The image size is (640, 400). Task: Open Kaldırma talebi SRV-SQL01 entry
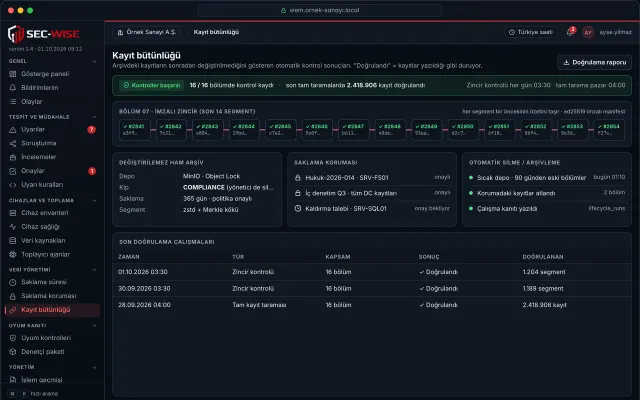coord(372,209)
